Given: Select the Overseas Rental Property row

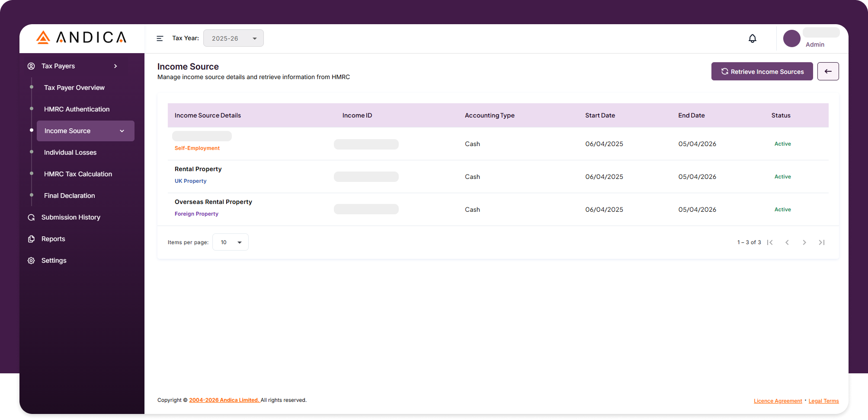Looking at the screenshot, I should (x=213, y=202).
